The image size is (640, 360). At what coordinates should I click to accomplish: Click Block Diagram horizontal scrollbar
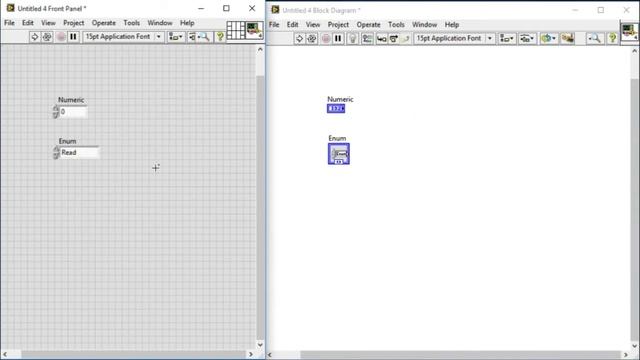[x=460, y=355]
